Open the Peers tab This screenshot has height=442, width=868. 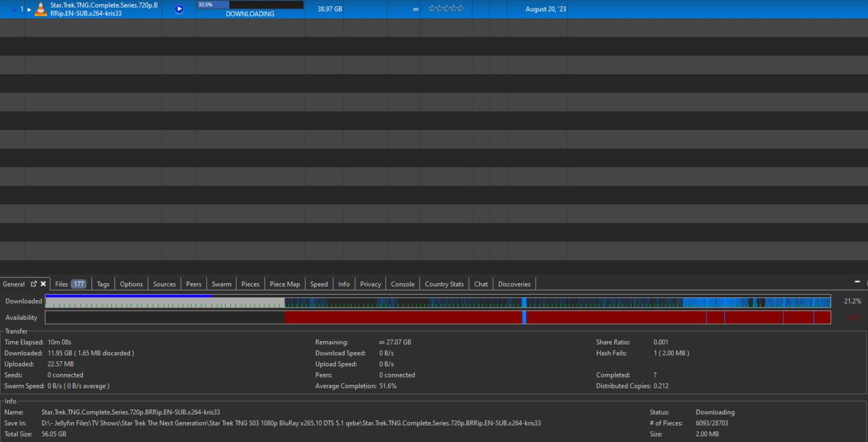193,284
